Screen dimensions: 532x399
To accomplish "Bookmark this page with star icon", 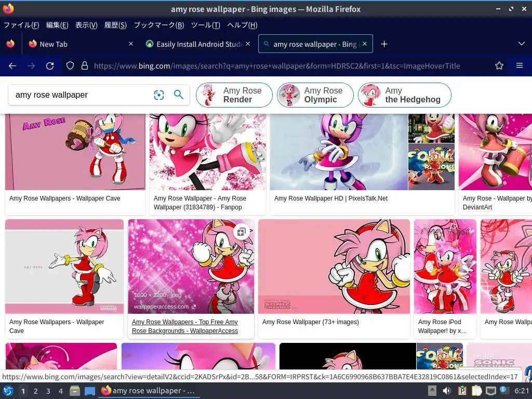I will pos(499,65).
